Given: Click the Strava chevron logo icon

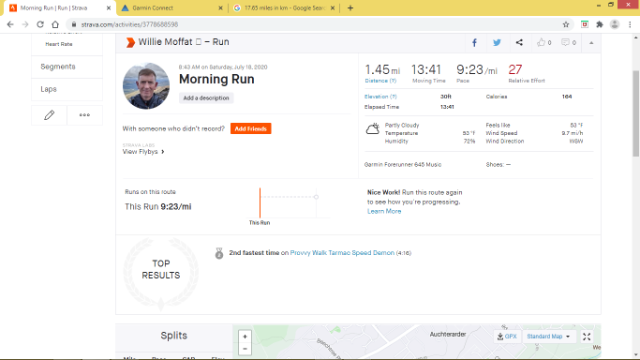Looking at the screenshot, I should pos(130,42).
